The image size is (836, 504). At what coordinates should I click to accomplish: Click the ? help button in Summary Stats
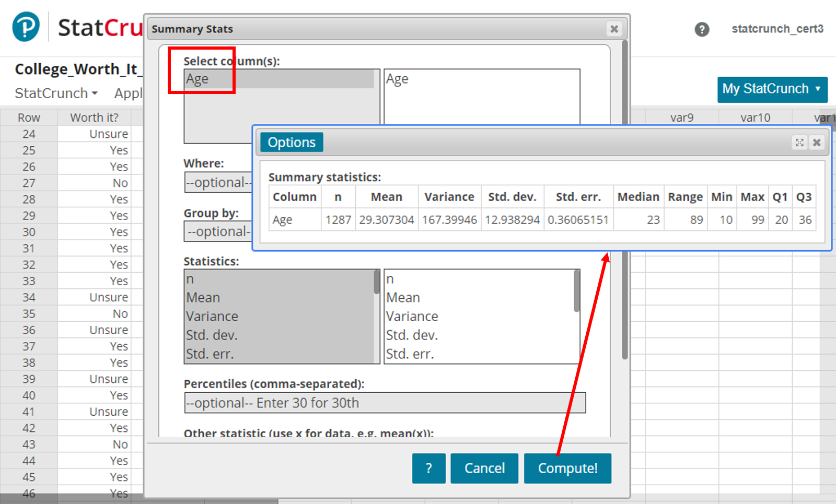pyautogui.click(x=428, y=468)
